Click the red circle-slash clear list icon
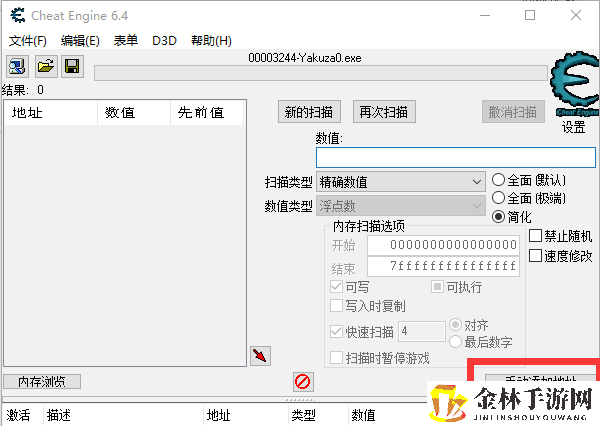 click(303, 382)
